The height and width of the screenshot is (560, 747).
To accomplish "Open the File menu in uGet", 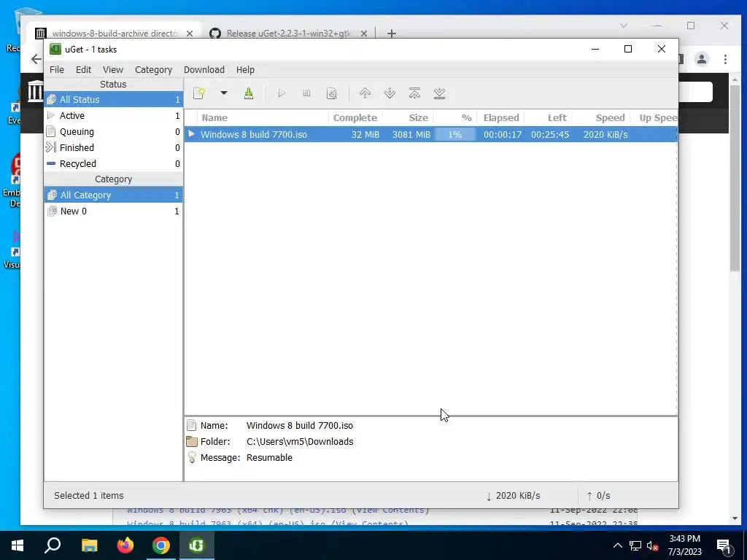I will pyautogui.click(x=57, y=69).
